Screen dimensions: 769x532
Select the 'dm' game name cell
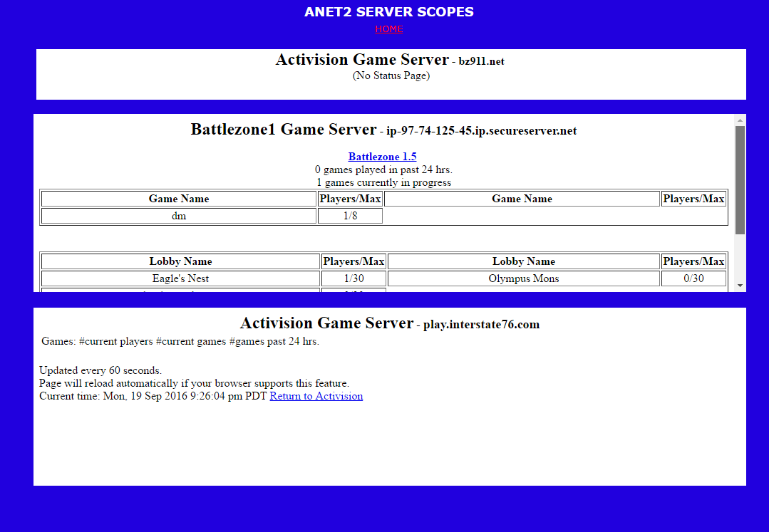pos(179,216)
